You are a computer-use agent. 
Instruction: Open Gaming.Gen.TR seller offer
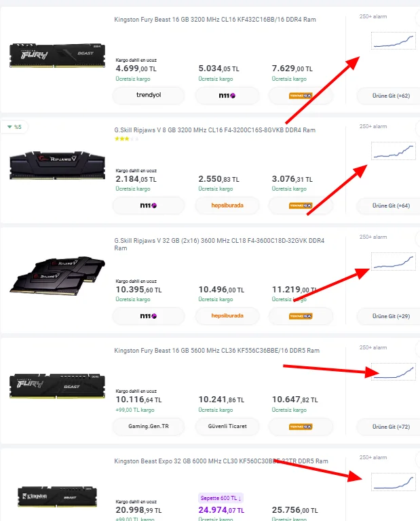point(148,426)
